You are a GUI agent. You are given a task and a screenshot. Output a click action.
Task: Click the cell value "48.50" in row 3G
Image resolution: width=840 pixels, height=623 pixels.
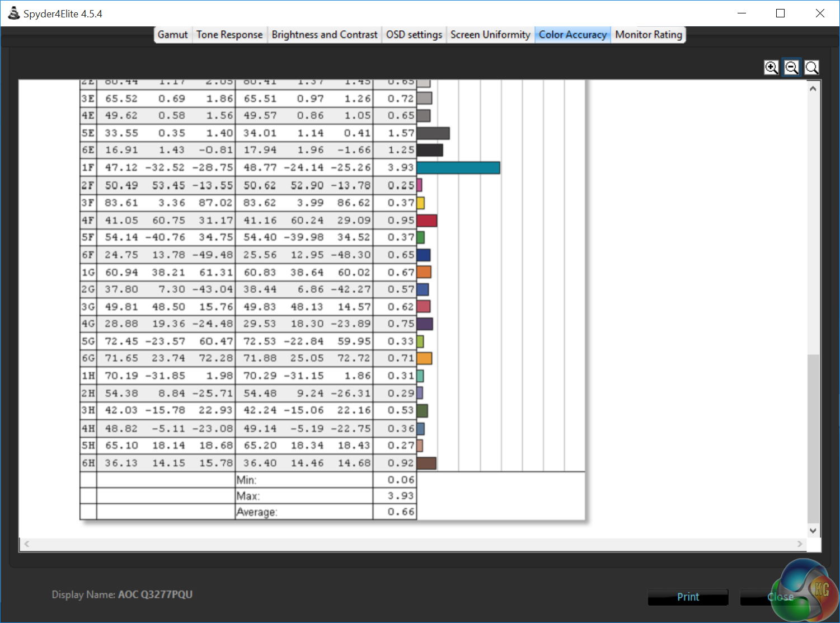(x=168, y=307)
